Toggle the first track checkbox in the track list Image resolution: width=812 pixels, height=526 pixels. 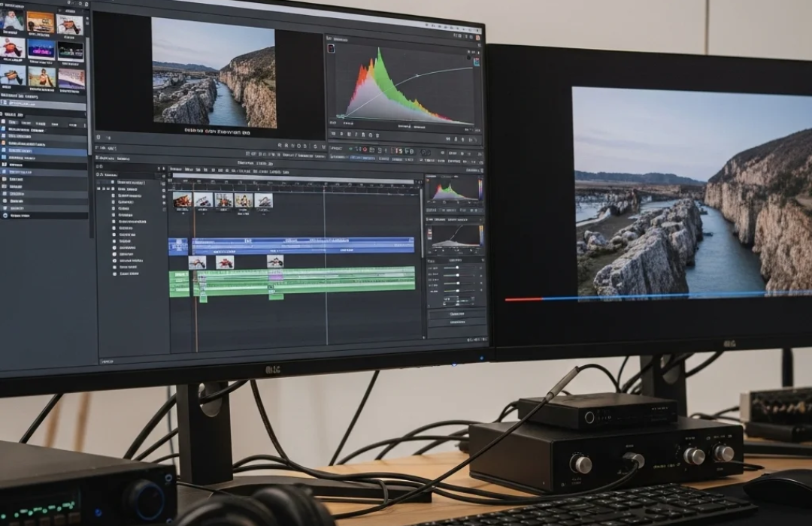(114, 183)
